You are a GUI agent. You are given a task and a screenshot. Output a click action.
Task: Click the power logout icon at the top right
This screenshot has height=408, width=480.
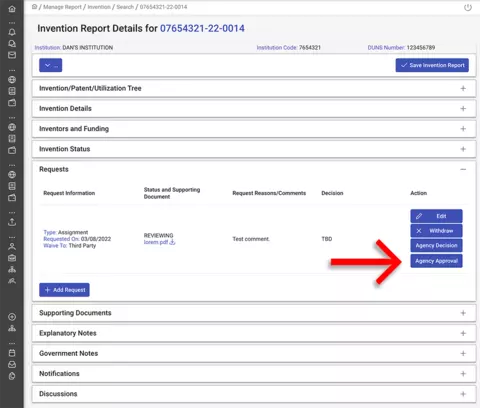click(x=468, y=7)
